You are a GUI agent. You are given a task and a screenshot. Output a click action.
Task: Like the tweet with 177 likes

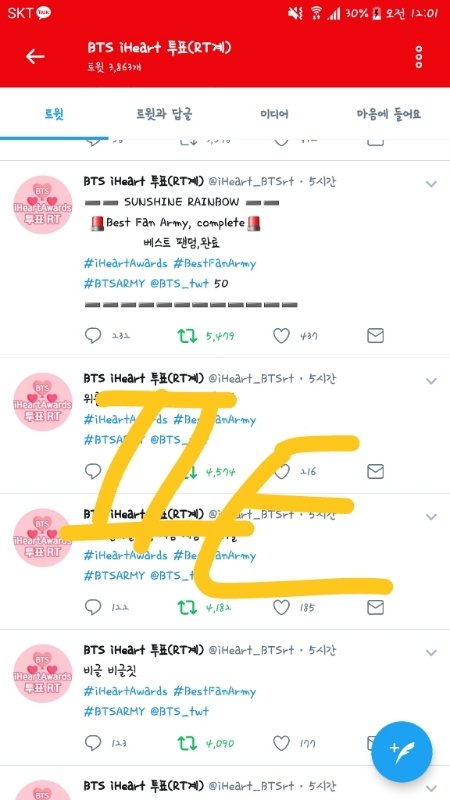click(281, 743)
